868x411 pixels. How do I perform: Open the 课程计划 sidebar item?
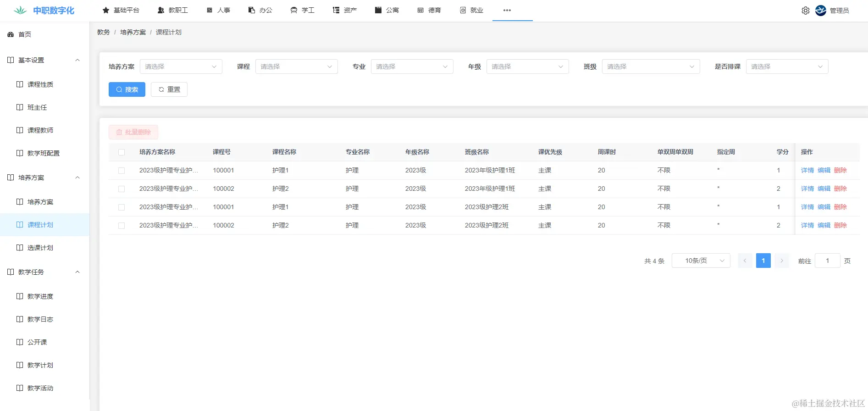44,225
